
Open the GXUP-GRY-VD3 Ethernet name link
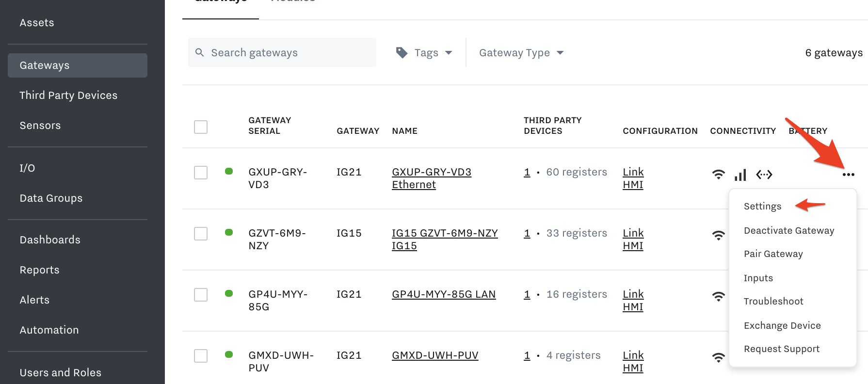(x=432, y=178)
